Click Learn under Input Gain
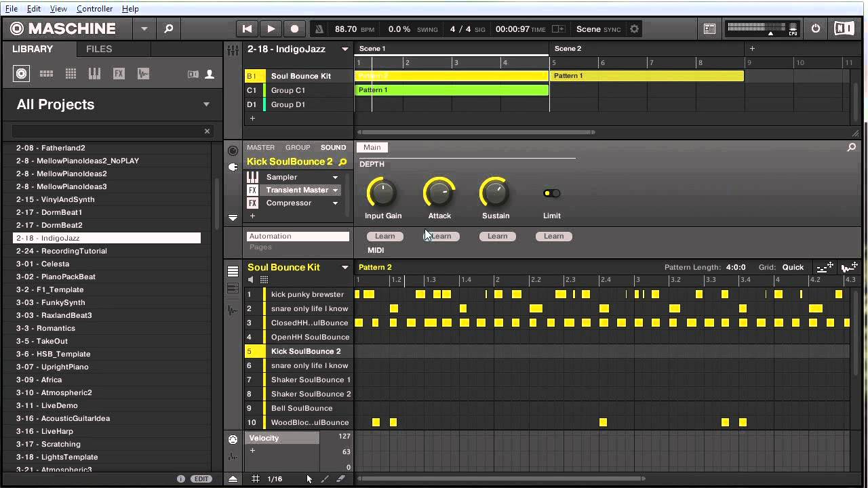The image size is (868, 488). [384, 236]
